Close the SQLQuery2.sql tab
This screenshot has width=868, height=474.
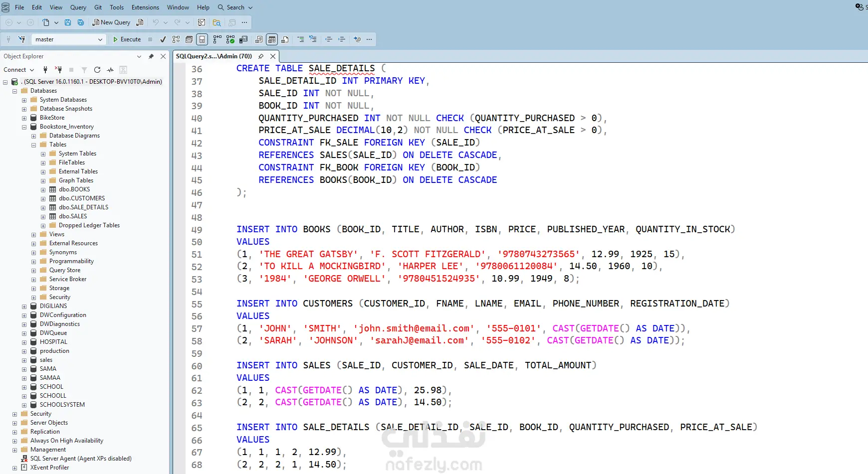273,56
